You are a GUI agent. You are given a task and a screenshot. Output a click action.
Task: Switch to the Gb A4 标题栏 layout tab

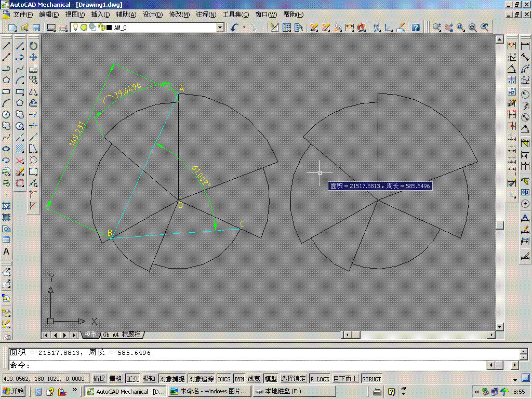[x=122, y=335]
